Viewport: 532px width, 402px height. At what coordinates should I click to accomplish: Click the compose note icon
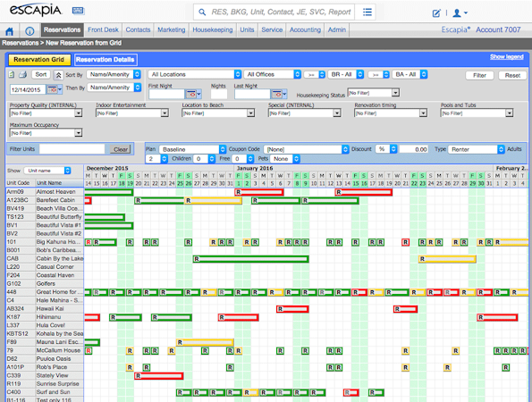[x=436, y=13]
